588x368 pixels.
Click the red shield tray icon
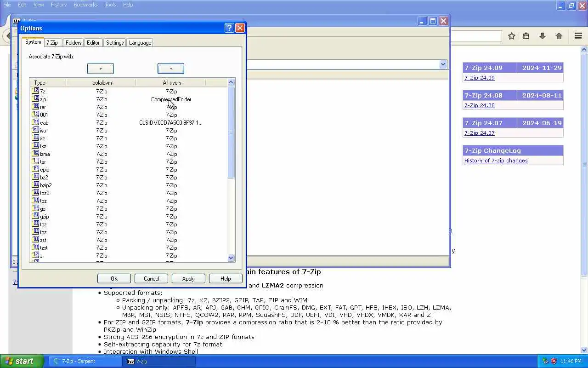[554, 361]
